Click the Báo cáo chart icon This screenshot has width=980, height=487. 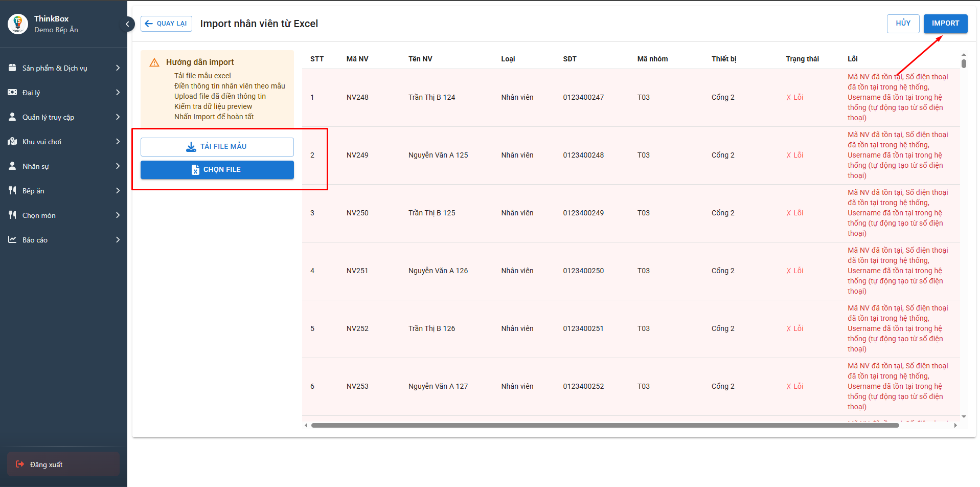[12, 240]
